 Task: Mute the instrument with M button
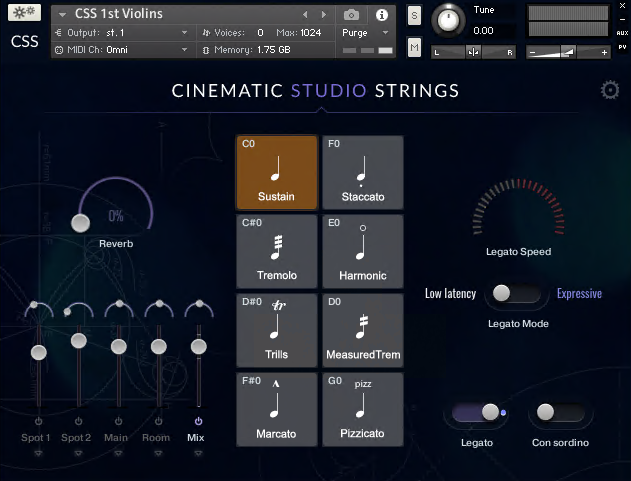pos(414,47)
